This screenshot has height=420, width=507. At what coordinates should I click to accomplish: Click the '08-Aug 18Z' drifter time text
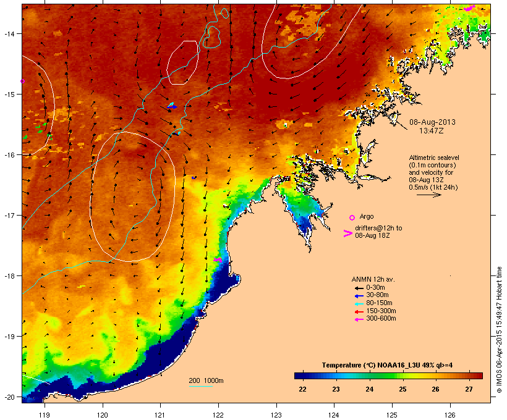point(372,235)
